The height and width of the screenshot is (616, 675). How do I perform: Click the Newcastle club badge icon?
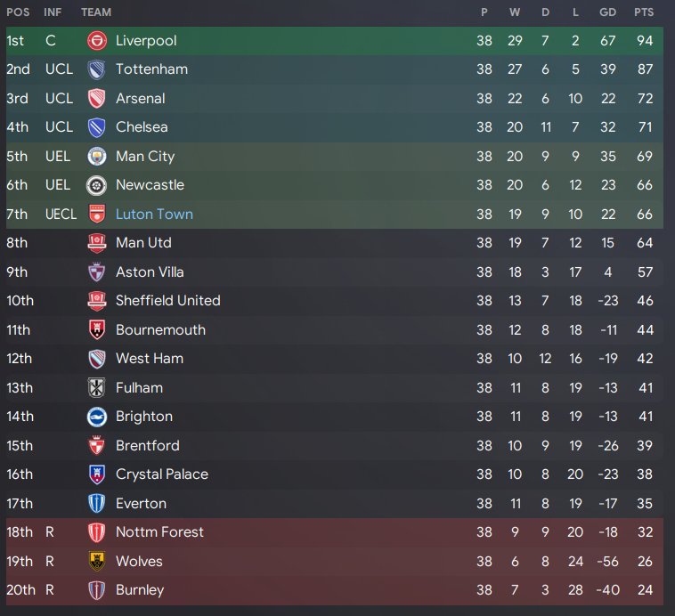[x=97, y=185]
